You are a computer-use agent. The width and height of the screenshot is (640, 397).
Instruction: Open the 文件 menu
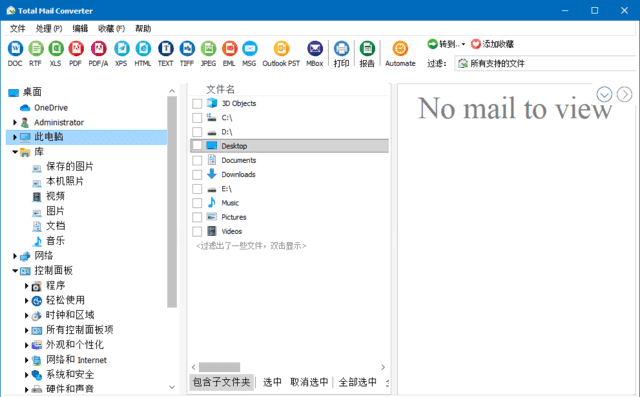coord(18,29)
